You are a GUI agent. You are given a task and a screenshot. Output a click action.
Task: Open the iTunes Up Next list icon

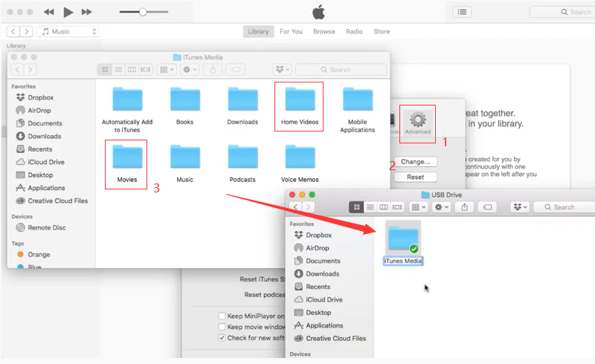[462, 12]
